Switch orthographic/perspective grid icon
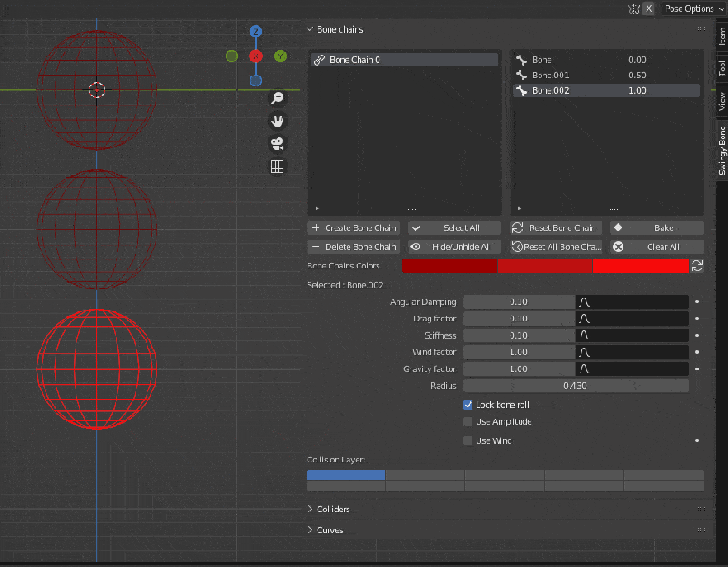This screenshot has width=728, height=567. tap(278, 167)
